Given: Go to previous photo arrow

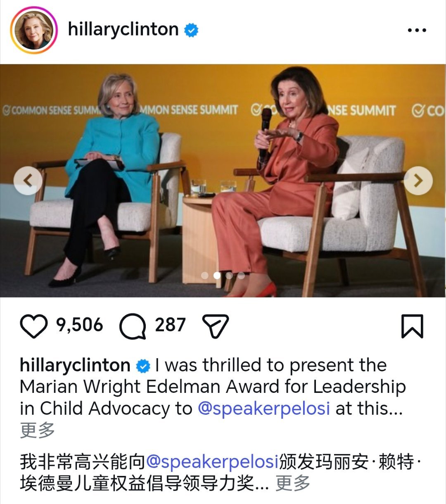Looking at the screenshot, I should click(x=28, y=181).
